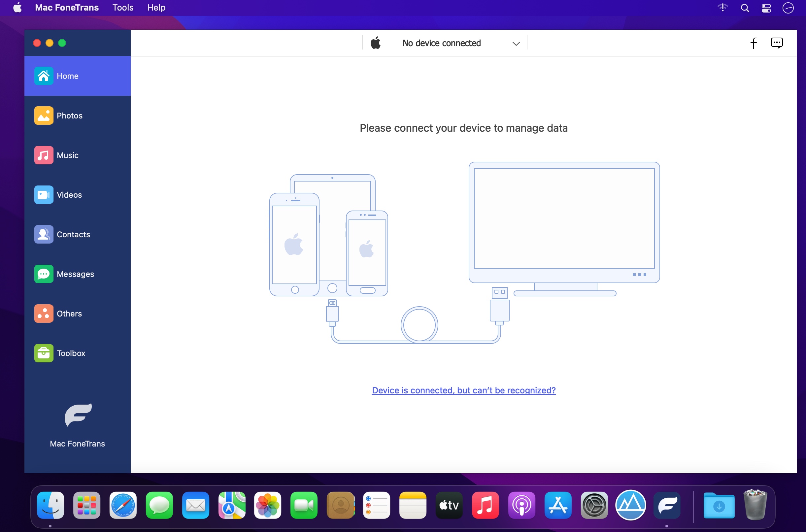The width and height of the screenshot is (806, 532).
Task: Click the blue mountain-peaks app in Dock
Action: (x=631, y=505)
